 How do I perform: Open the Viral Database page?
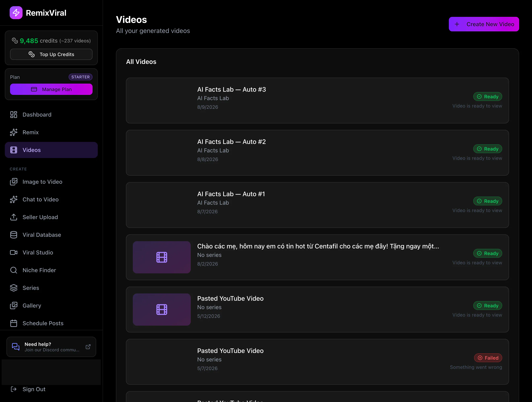pos(51,235)
